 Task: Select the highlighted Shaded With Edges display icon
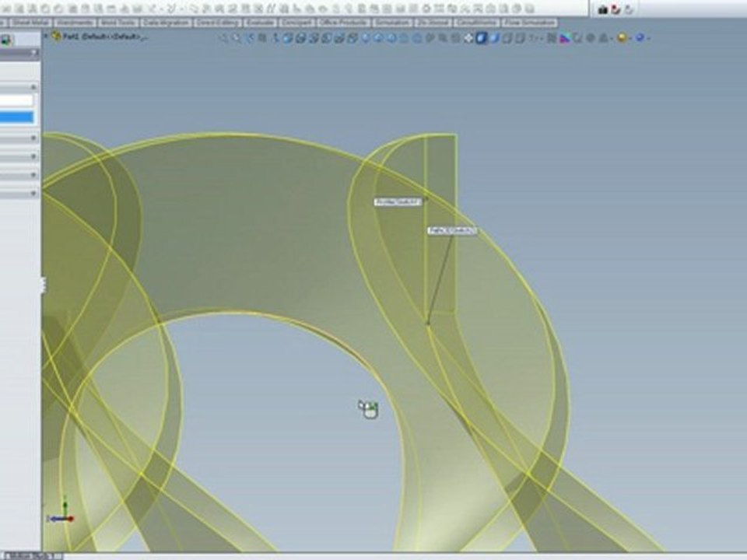(x=481, y=38)
